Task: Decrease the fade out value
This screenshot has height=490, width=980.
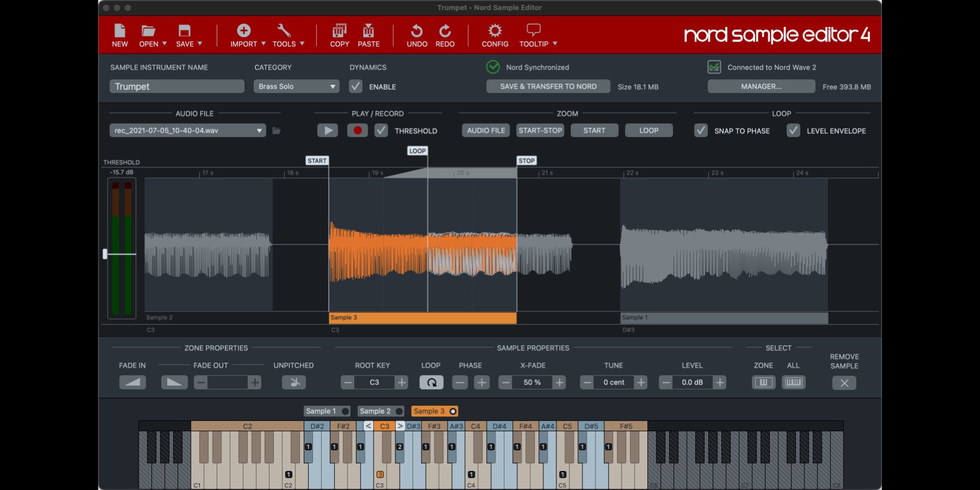Action: pyautogui.click(x=201, y=382)
